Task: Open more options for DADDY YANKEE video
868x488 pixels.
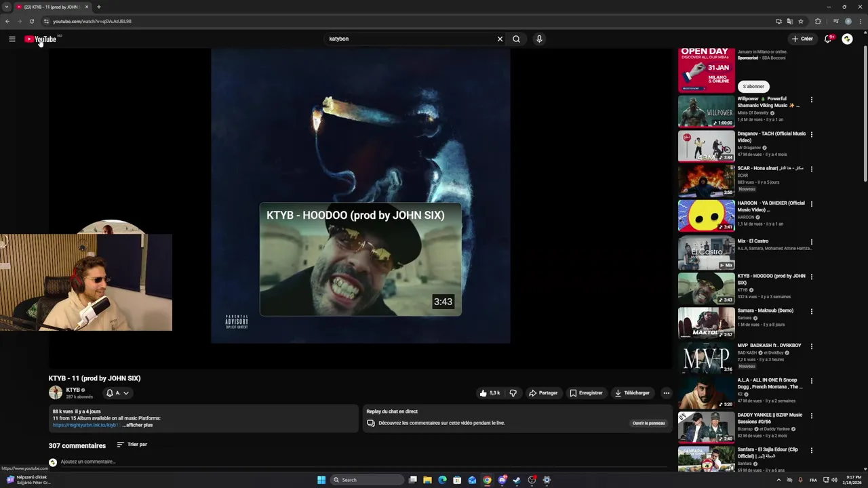Action: [811, 415]
